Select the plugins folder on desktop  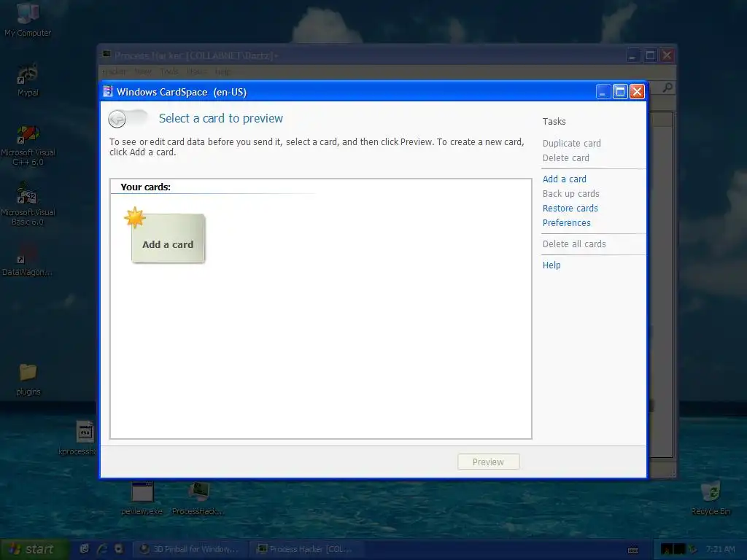(28, 379)
